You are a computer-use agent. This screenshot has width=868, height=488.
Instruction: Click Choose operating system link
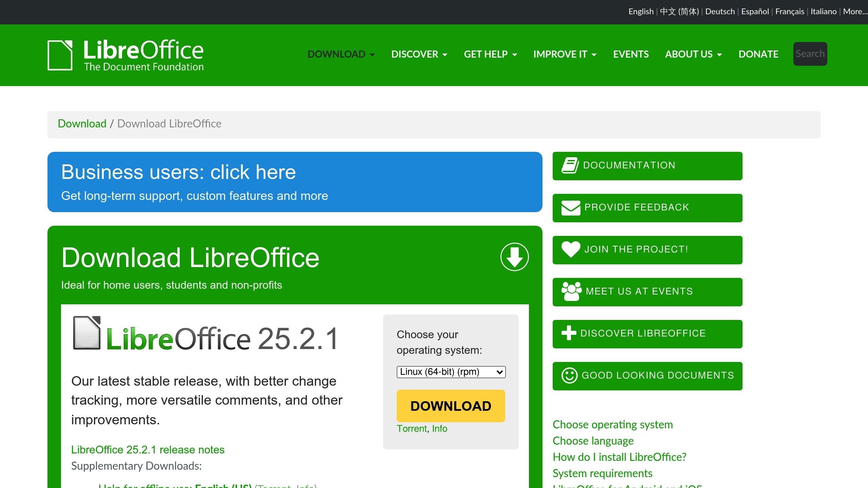point(613,425)
